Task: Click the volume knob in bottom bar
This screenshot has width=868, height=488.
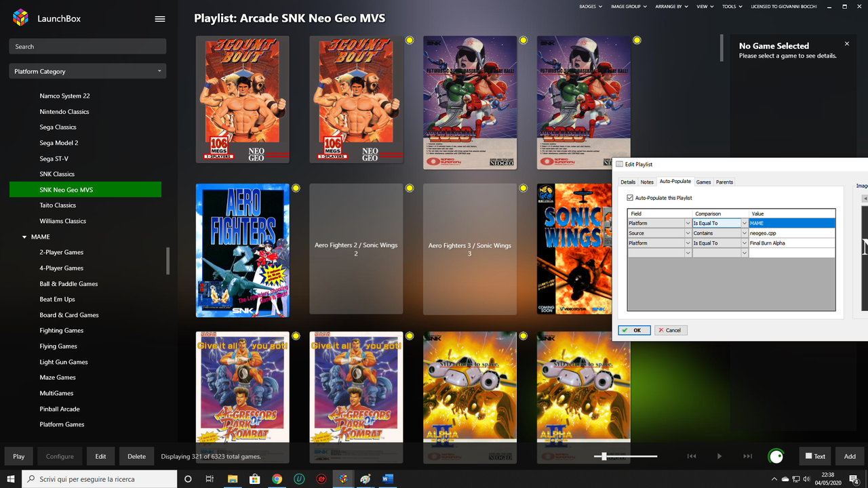Action: tap(776, 456)
